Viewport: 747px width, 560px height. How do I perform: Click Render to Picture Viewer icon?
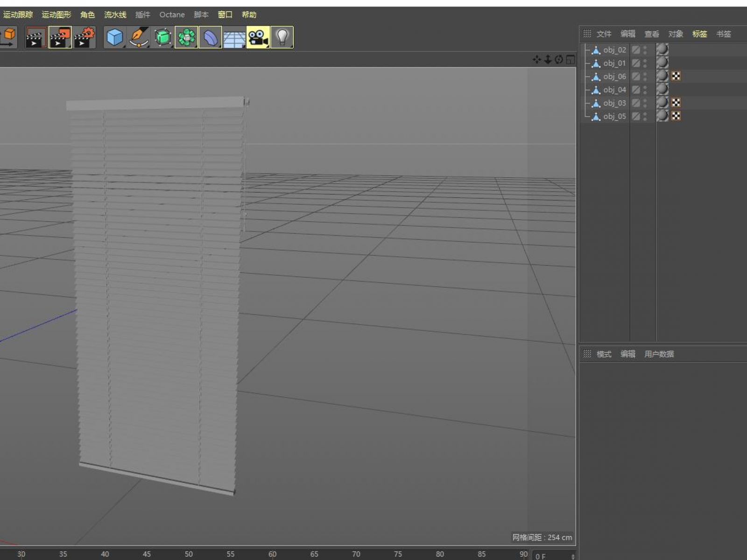point(60,37)
